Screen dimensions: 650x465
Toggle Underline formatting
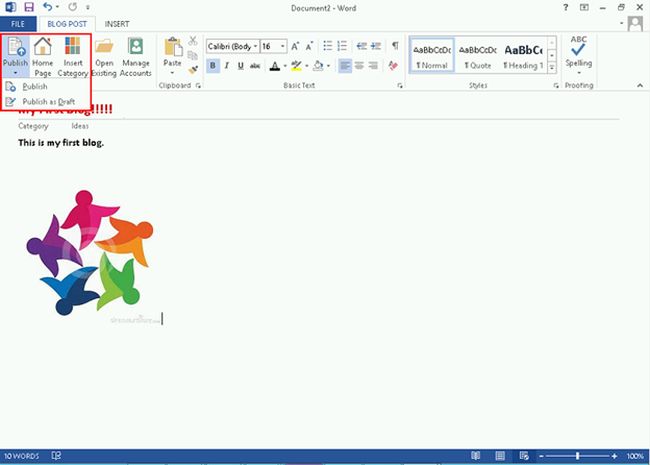click(x=240, y=65)
